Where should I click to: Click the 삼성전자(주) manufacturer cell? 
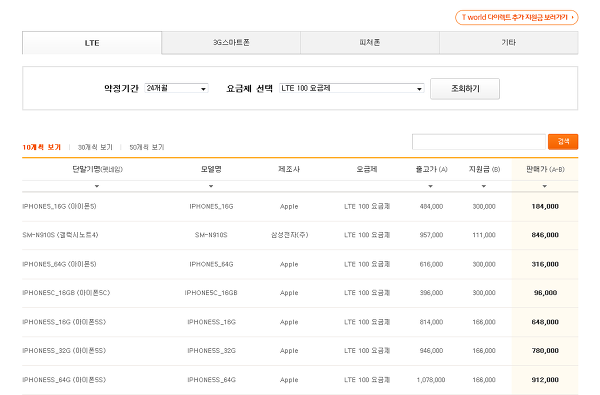pyautogui.click(x=289, y=235)
